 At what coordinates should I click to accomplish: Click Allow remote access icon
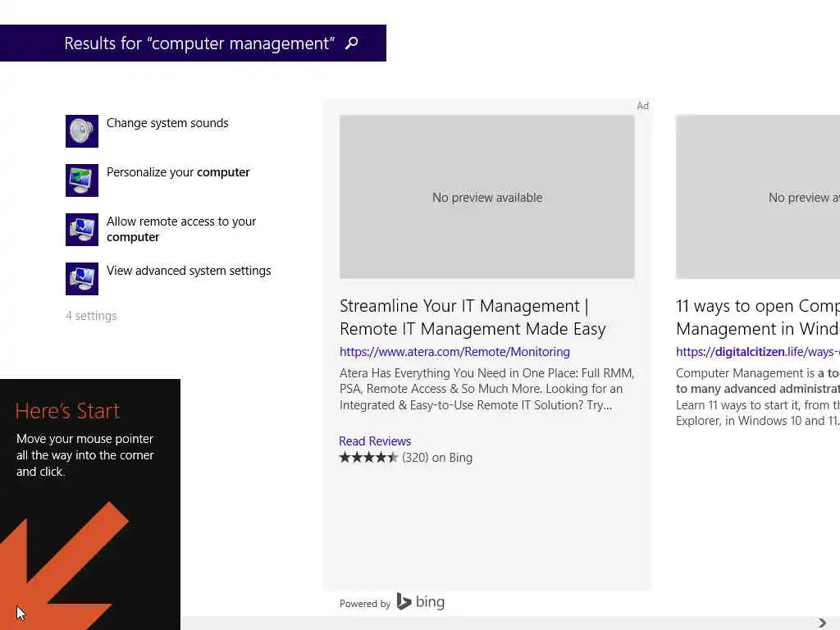tap(82, 230)
